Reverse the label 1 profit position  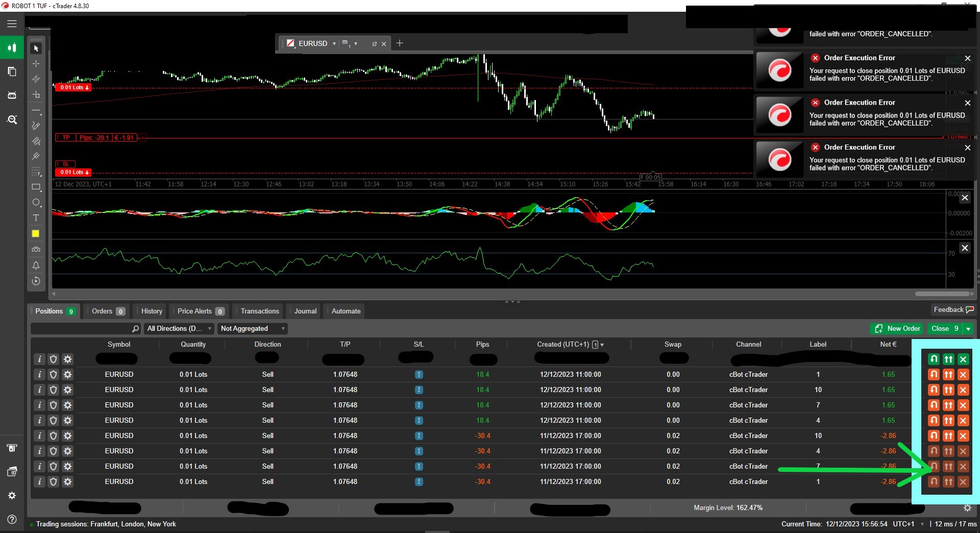[934, 375]
